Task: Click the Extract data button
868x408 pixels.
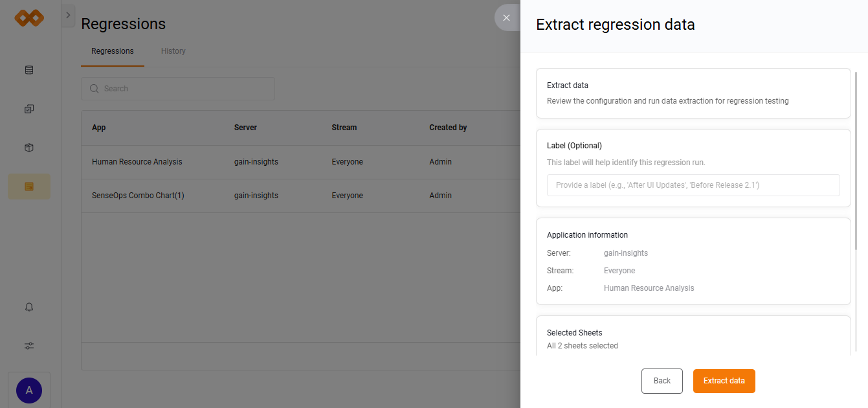Action: click(x=724, y=381)
